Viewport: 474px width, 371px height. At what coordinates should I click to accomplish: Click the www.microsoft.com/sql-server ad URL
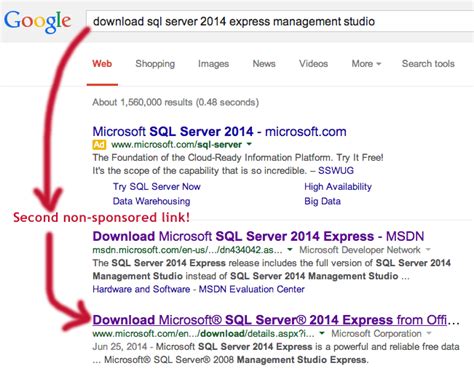pyautogui.click(x=176, y=145)
